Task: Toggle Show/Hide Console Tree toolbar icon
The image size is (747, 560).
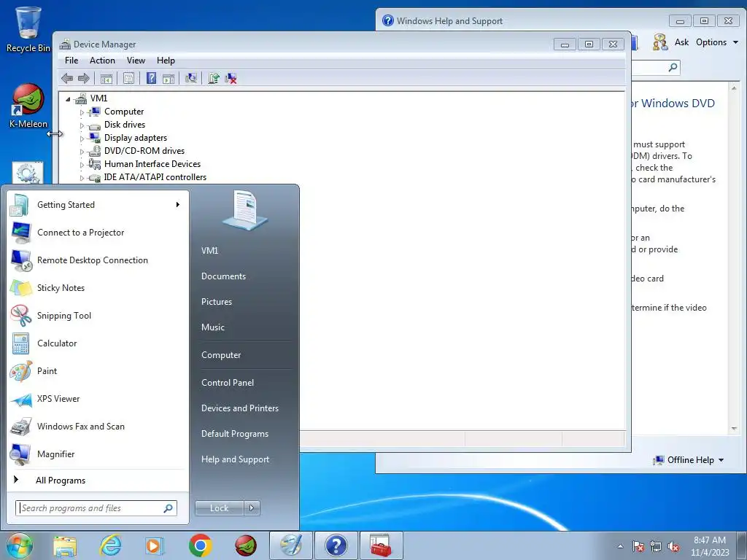Action: (x=107, y=78)
